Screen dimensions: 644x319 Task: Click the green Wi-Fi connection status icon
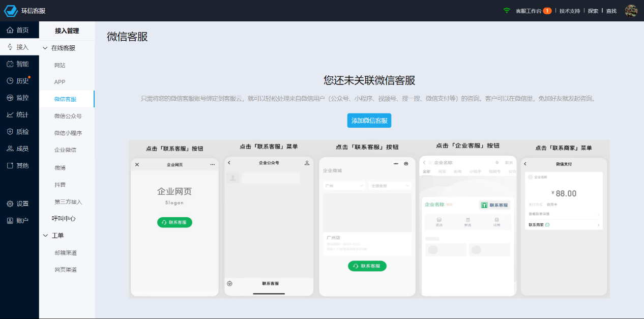coord(506,11)
